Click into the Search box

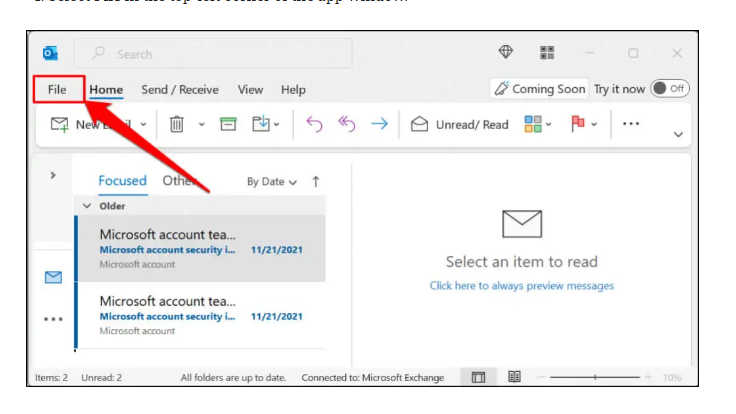coord(213,54)
